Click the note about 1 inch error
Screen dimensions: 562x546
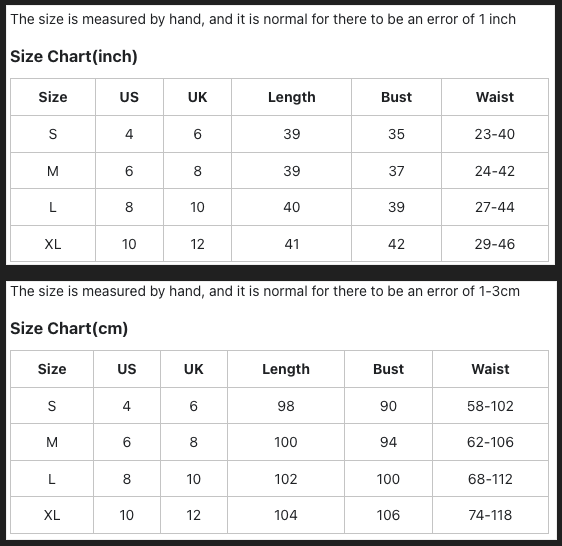coord(263,19)
